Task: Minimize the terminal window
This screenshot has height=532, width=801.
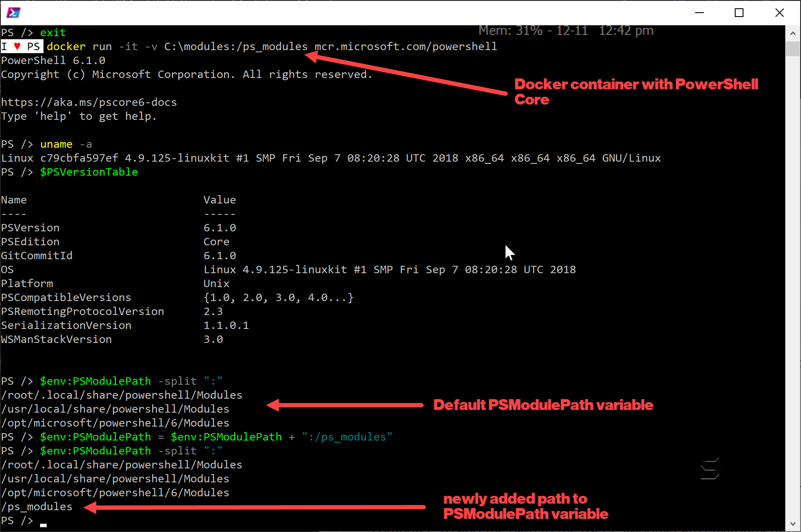Action: 699,13
